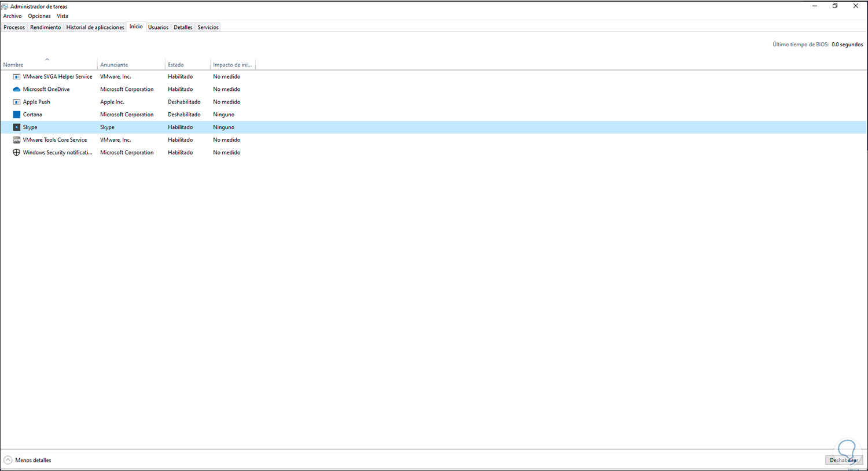Image resolution: width=868 pixels, height=471 pixels.
Task: Switch to the Rendimiento tab
Action: (x=46, y=27)
